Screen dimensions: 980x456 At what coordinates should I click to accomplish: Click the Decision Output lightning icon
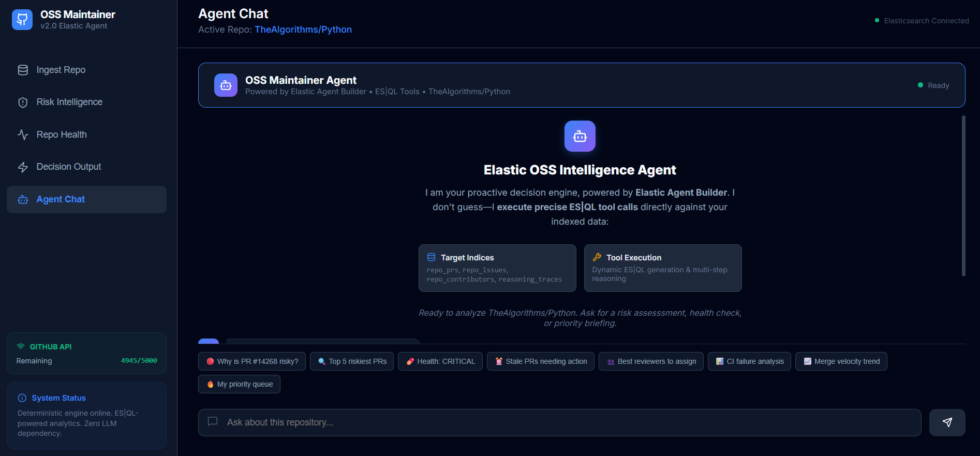click(23, 167)
